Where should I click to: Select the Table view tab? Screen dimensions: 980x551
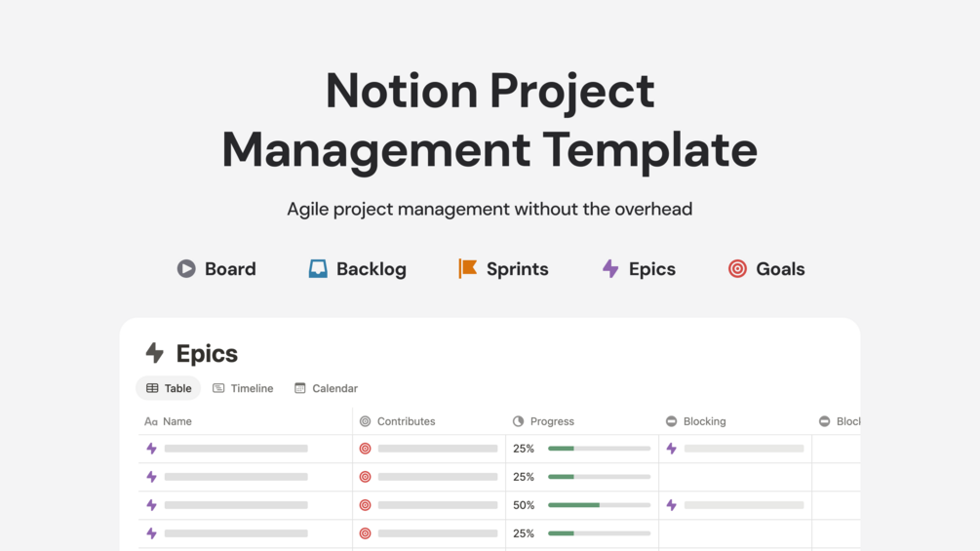point(169,388)
